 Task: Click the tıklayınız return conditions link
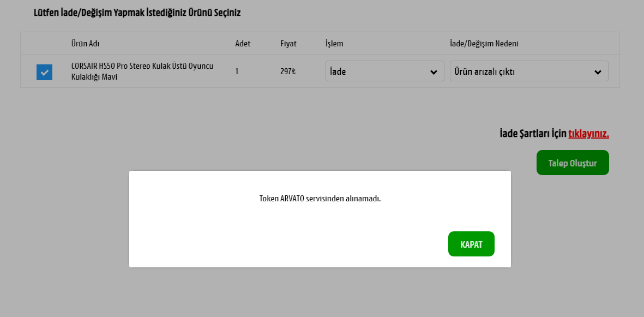pyautogui.click(x=588, y=134)
